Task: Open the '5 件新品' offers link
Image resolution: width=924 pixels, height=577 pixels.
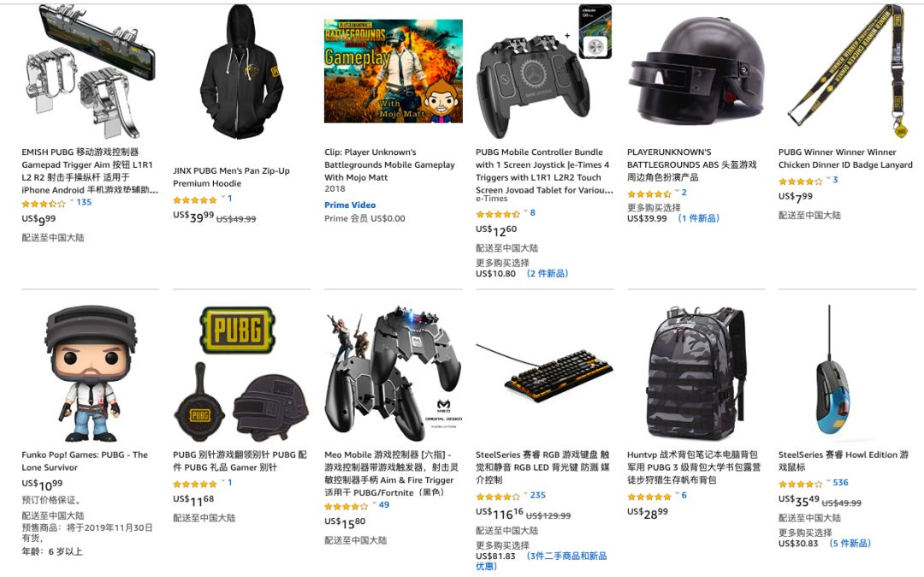Action: click(x=850, y=544)
